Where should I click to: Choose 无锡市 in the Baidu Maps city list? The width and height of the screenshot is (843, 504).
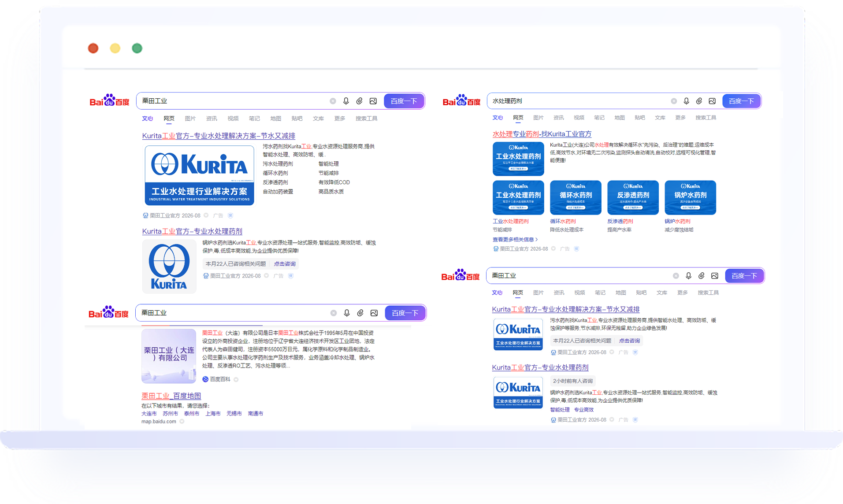pyautogui.click(x=234, y=414)
